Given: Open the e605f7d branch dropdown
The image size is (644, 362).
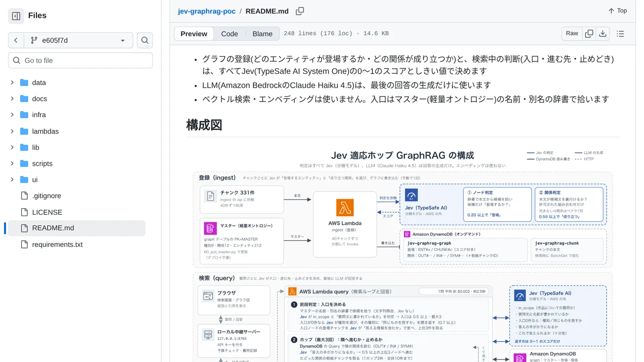Looking at the screenshot, I should pyautogui.click(x=78, y=40).
